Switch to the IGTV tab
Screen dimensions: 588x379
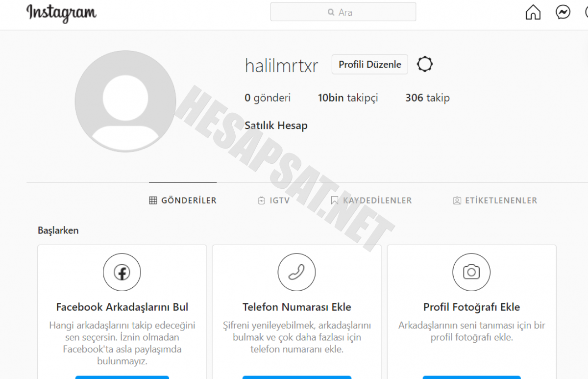point(273,201)
